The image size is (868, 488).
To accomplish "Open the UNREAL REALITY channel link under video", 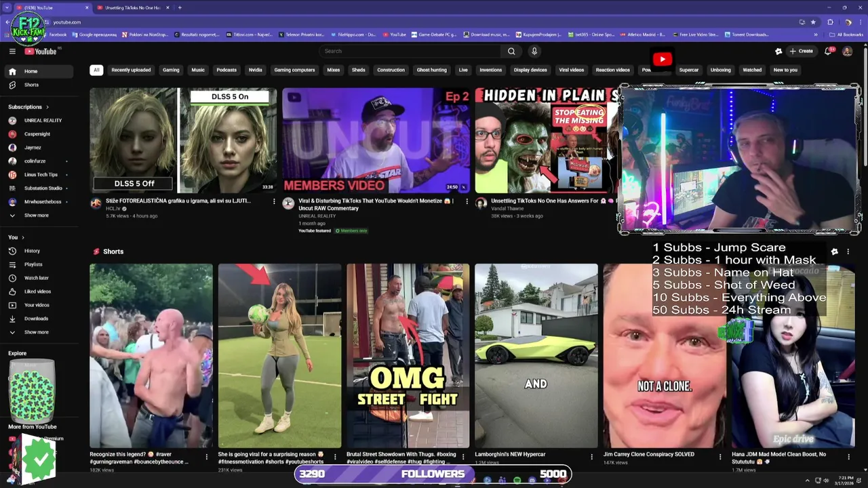I will pos(317,216).
